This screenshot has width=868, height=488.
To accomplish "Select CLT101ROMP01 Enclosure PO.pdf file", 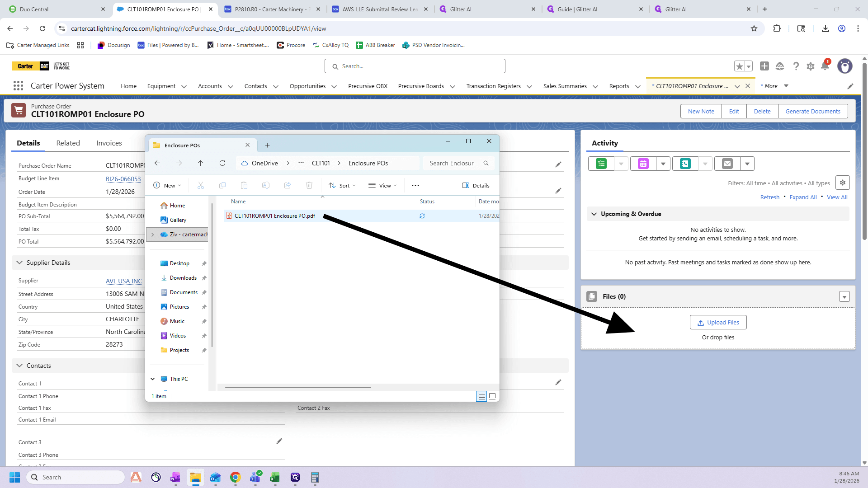I will (x=274, y=216).
